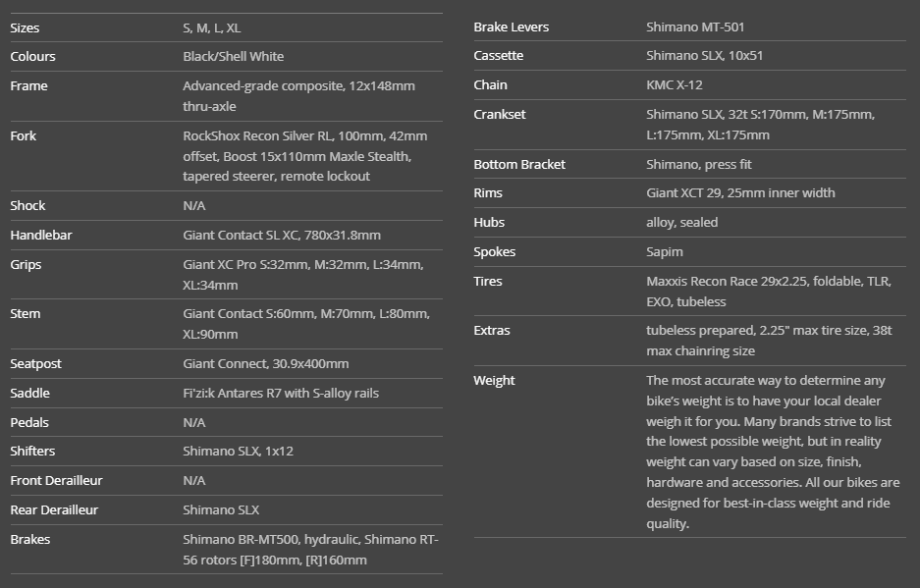Select the Giant Connect seatpost value
This screenshot has height=588, width=920.
[x=265, y=364]
